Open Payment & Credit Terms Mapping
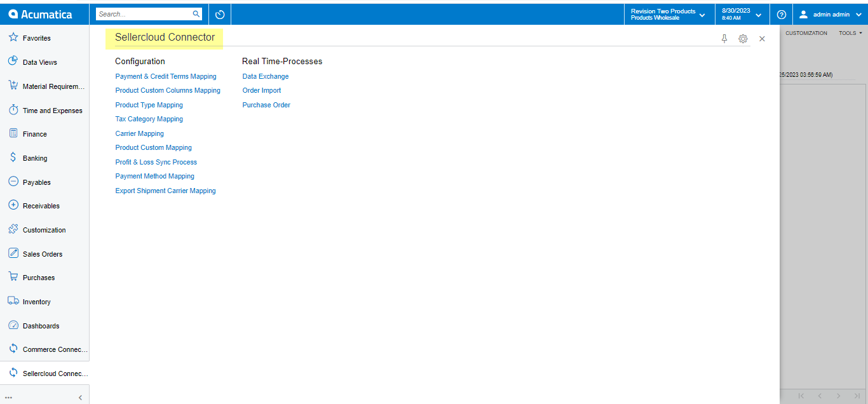 pyautogui.click(x=166, y=76)
